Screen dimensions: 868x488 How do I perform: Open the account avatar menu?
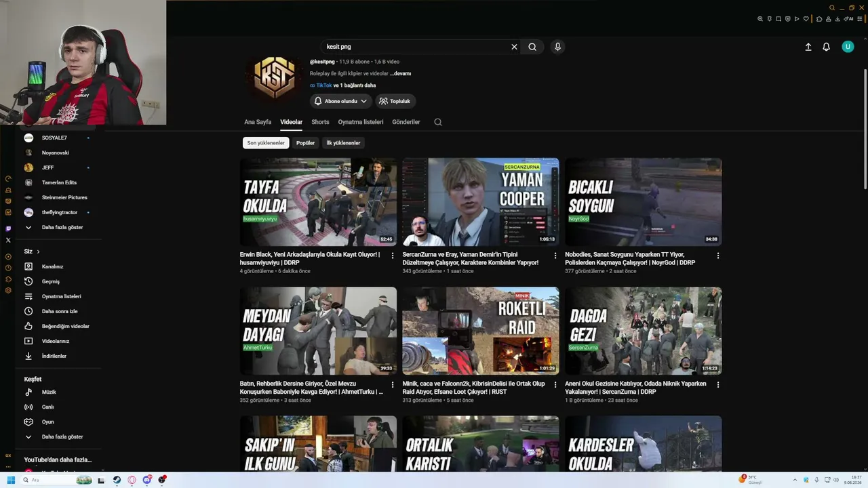(x=848, y=47)
